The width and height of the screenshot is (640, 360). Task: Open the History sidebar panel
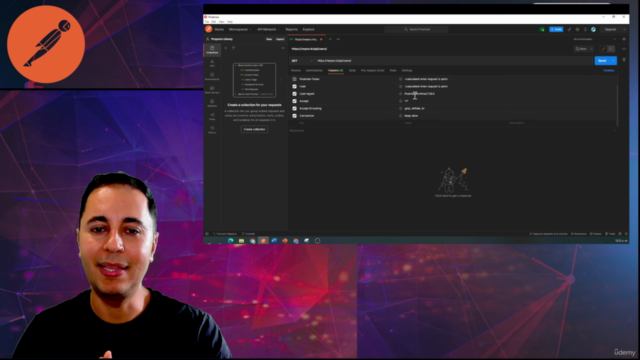coord(212,130)
